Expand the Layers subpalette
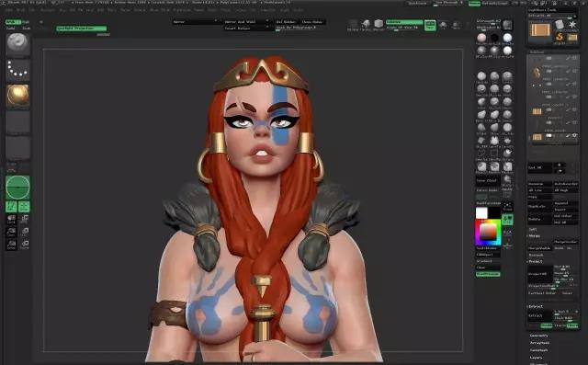The image size is (588, 365). coord(537,358)
